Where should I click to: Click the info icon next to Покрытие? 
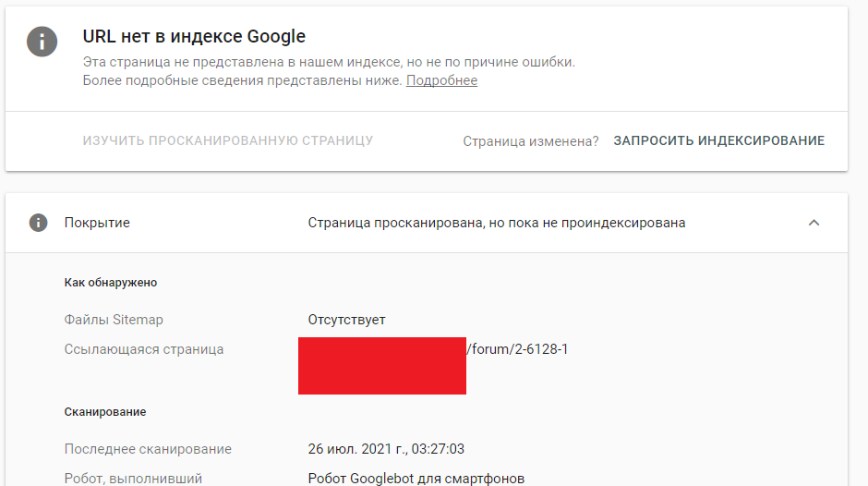38,223
